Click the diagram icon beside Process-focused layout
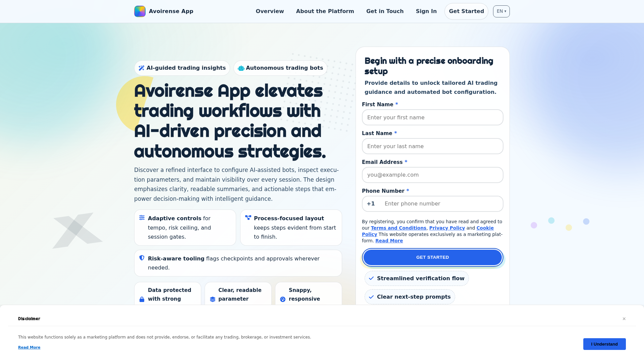This screenshot has height=362, width=644. tap(248, 218)
